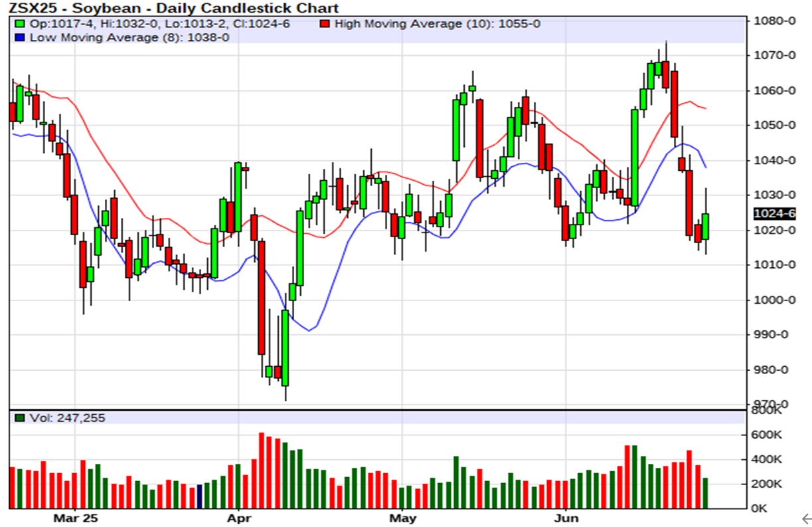This screenshot has width=812, height=527.
Task: Click the last green candlestick on the right
Action: point(705,226)
